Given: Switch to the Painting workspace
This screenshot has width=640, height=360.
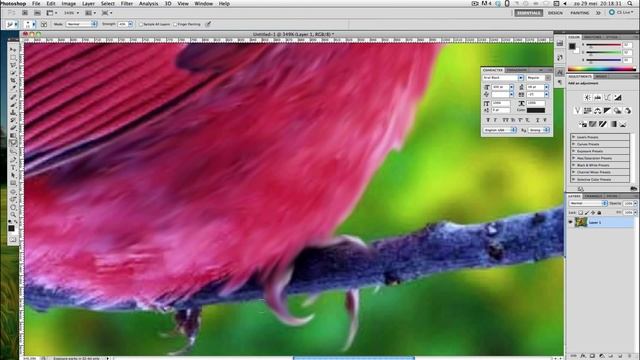Looking at the screenshot, I should point(580,13).
